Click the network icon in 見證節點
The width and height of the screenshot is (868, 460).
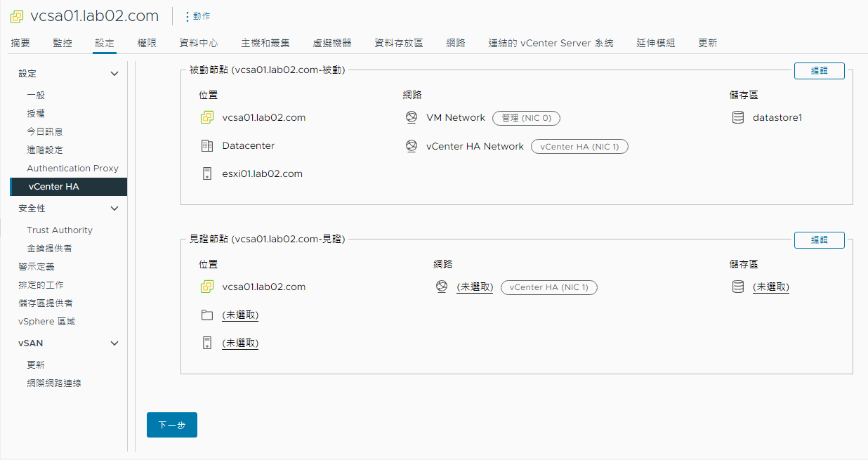[441, 287]
